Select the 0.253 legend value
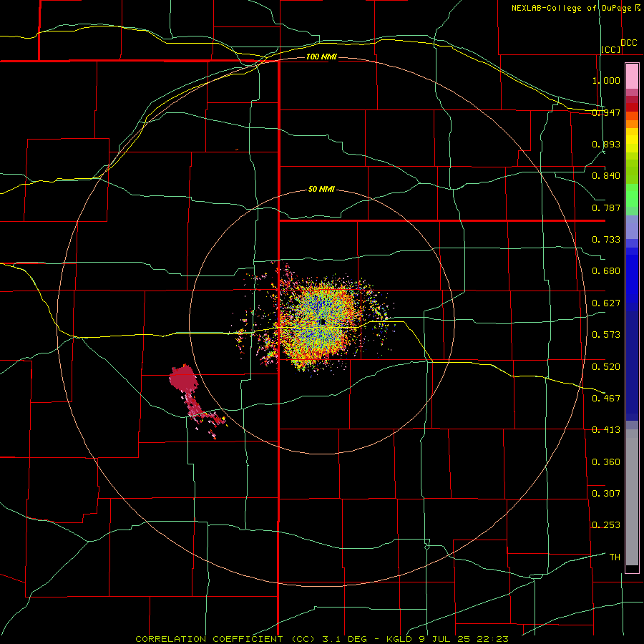This screenshot has height=644, width=644. 606,525
